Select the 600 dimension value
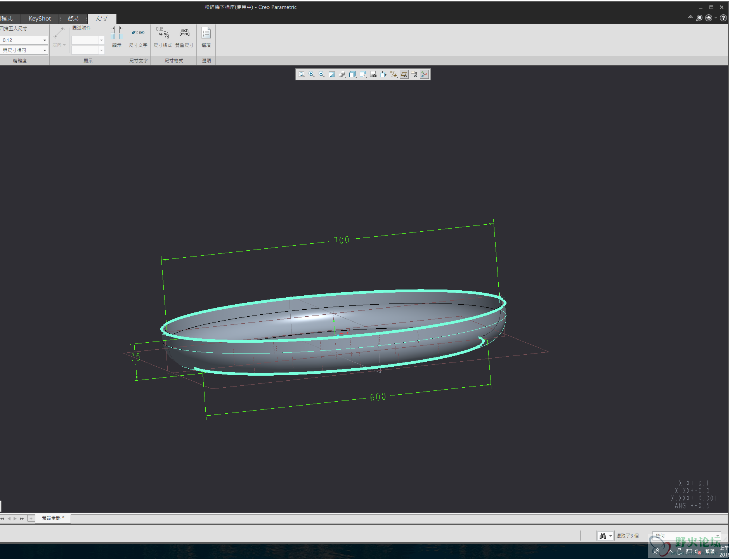This screenshot has height=560, width=730. (x=378, y=397)
